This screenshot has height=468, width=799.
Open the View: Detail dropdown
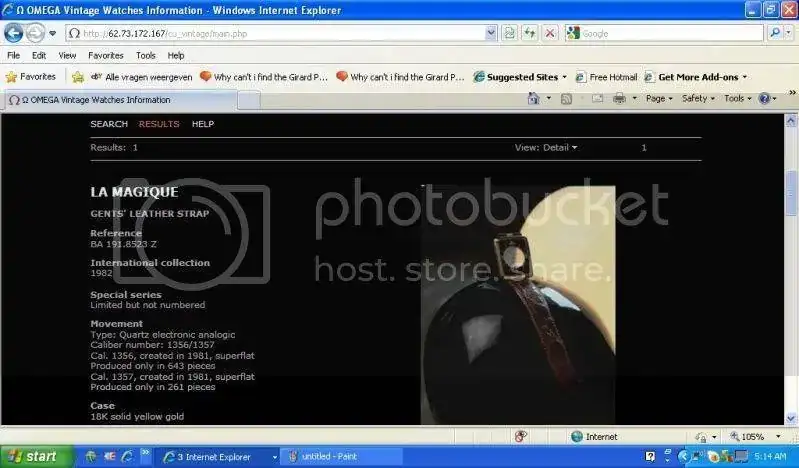[546, 147]
